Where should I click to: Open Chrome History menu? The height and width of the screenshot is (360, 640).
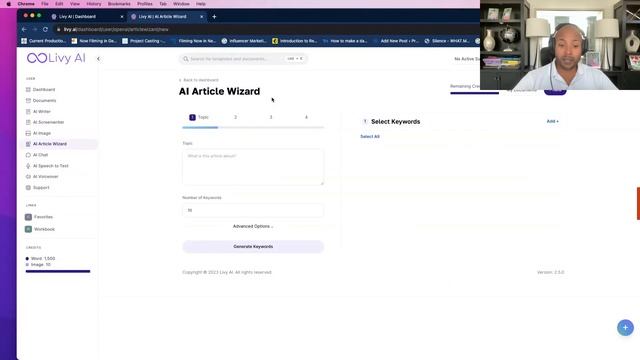coord(94,4)
